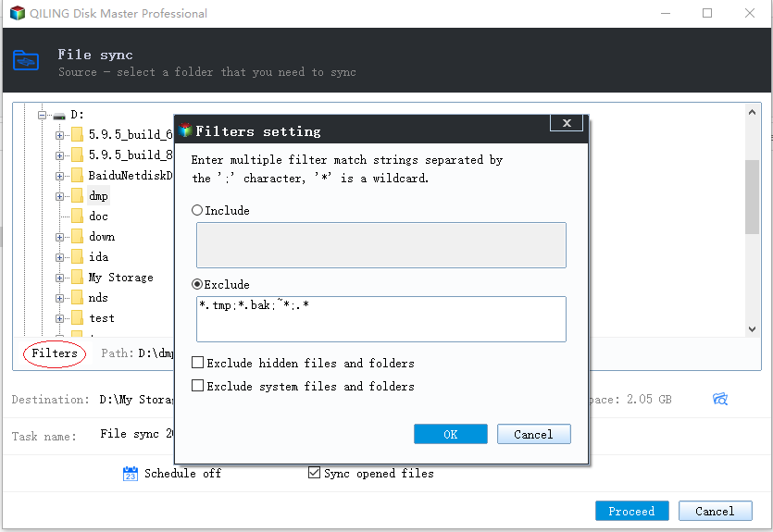Click the folder icon next to 5.9.5_build_8
Viewport: 773px width, 532px height.
(77, 155)
